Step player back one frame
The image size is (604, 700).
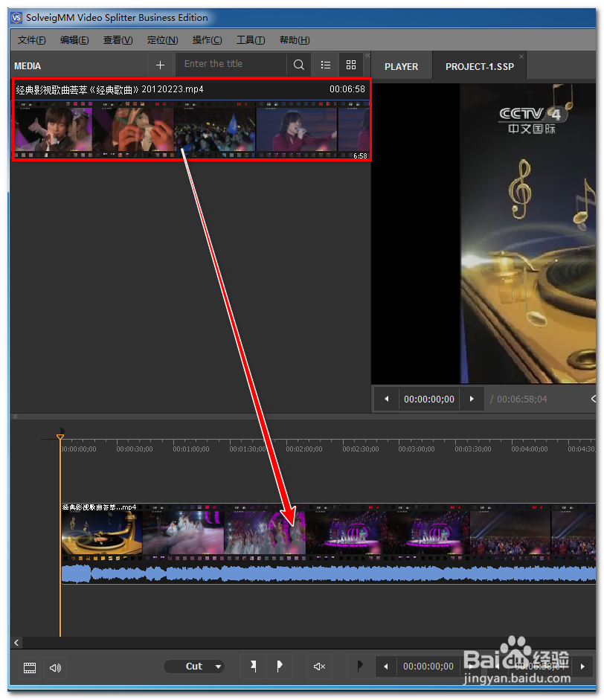click(387, 399)
